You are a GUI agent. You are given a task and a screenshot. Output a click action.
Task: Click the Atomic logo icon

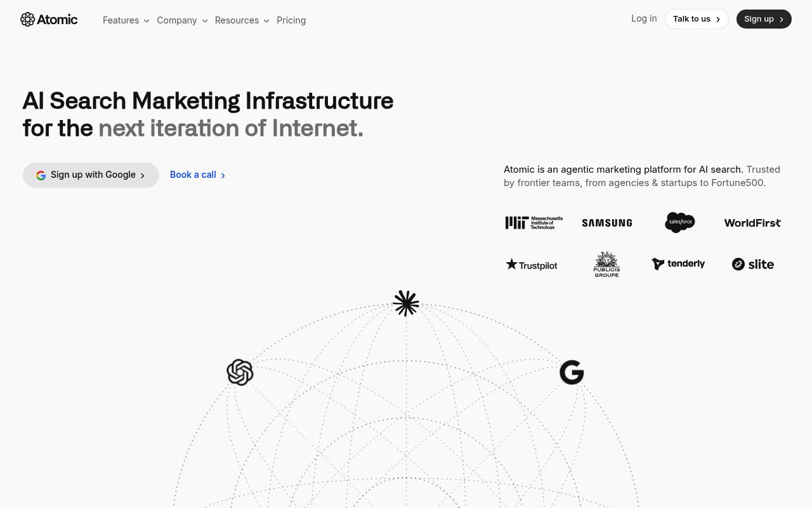27,20
